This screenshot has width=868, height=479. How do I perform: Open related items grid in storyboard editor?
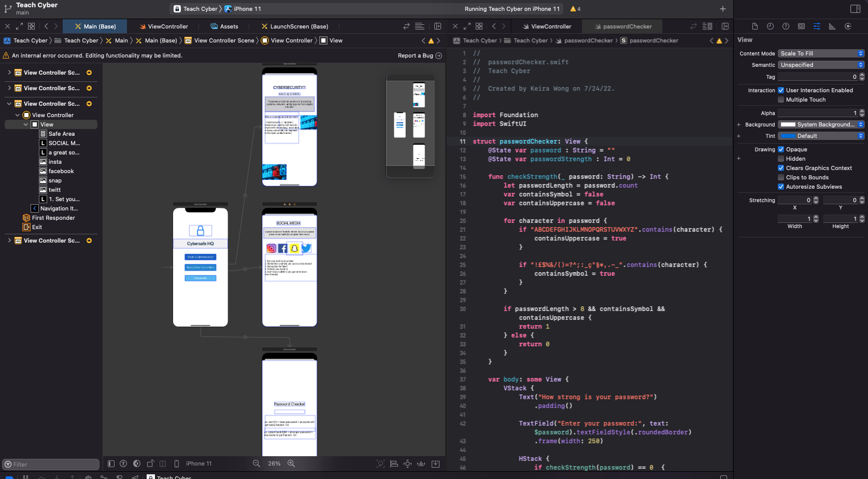(31, 26)
